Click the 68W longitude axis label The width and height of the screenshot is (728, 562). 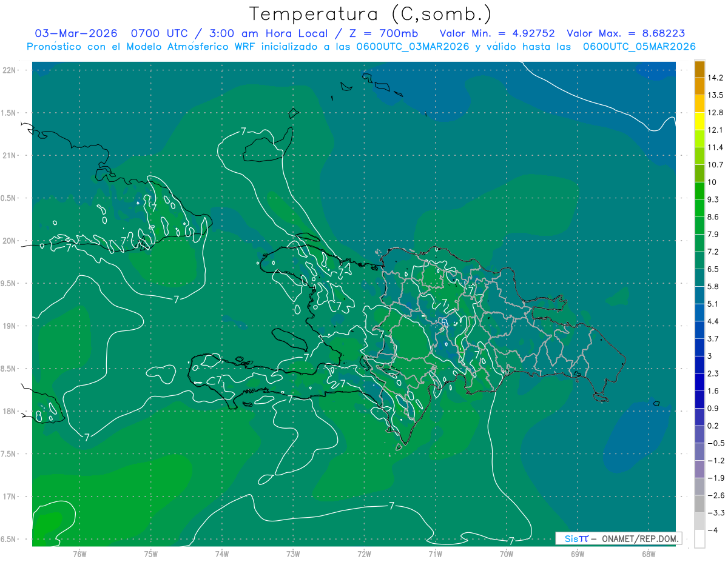[x=648, y=553]
